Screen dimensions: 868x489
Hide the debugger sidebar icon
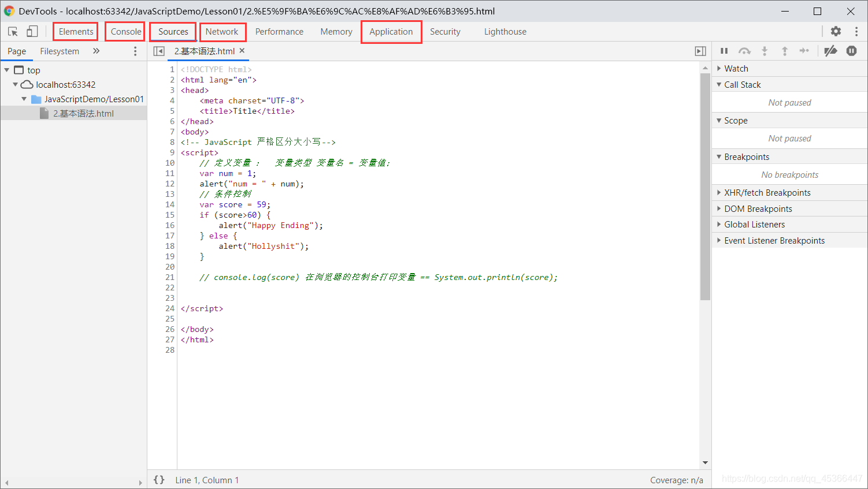click(700, 51)
